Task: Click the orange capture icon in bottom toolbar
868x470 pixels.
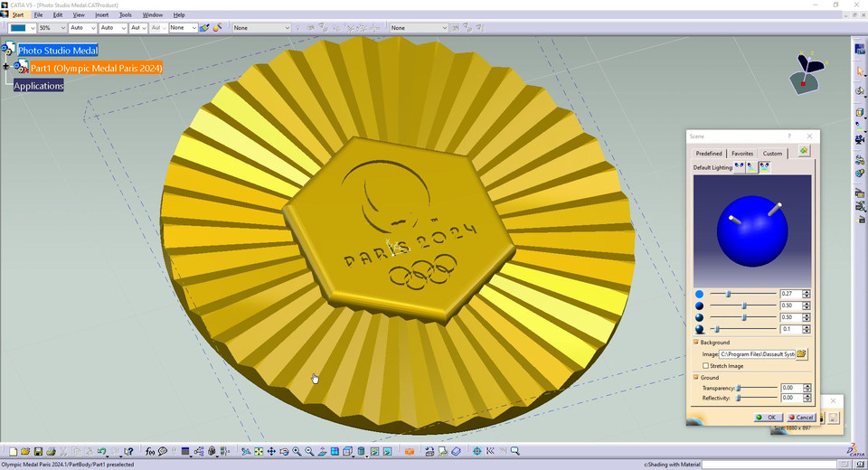Action: click(x=409, y=452)
